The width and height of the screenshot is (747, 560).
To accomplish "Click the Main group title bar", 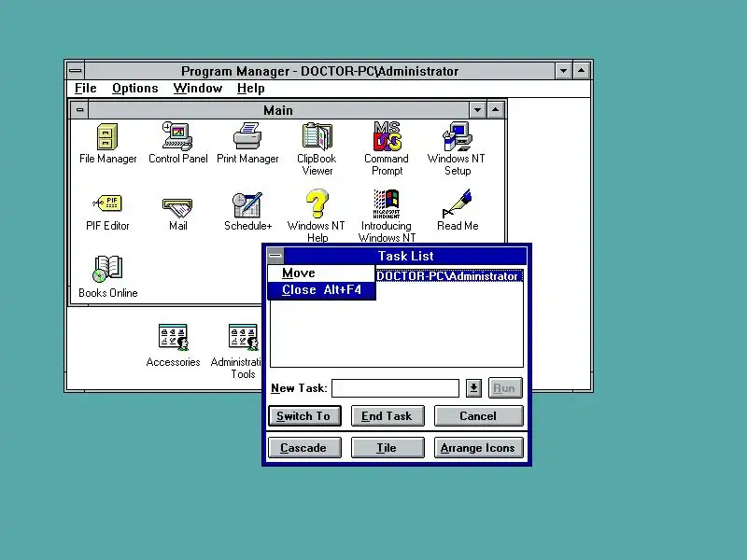I will click(278, 110).
